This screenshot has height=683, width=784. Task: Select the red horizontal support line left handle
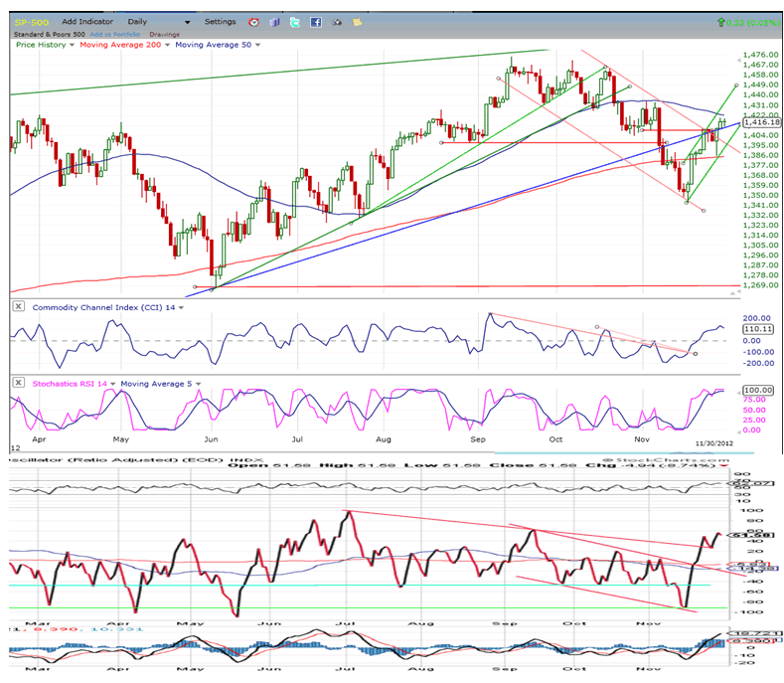195,286
